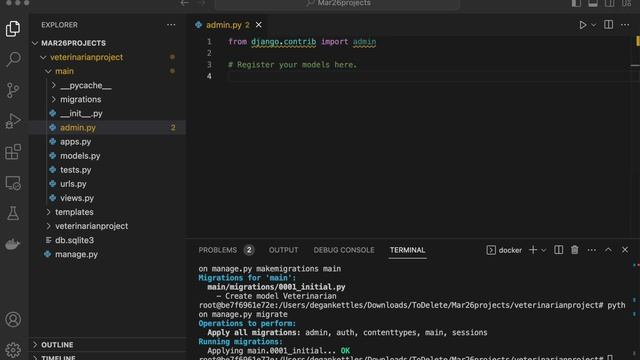Go back with the navigation arrow
Screen dimensions: 640x360
184,3
